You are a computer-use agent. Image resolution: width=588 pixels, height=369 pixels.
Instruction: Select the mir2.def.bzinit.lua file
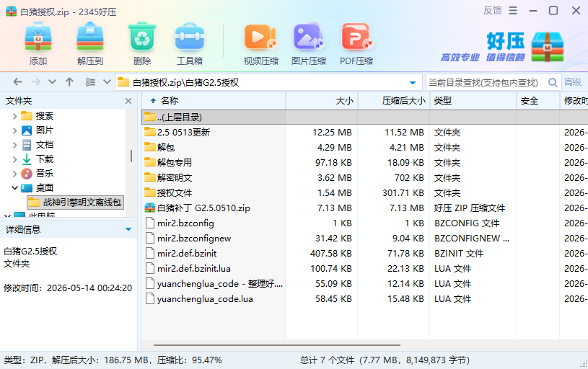(x=365, y=269)
